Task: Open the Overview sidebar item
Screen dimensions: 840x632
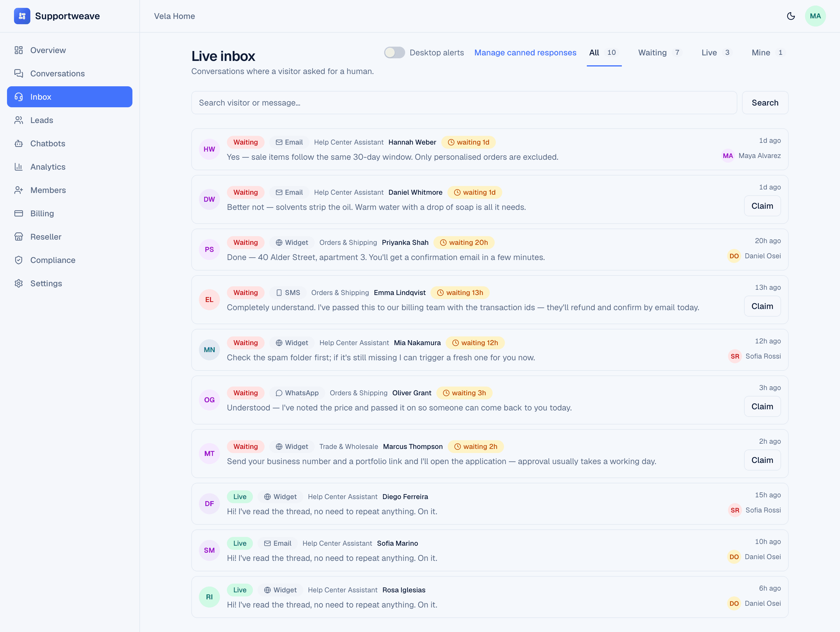Action: tap(69, 50)
